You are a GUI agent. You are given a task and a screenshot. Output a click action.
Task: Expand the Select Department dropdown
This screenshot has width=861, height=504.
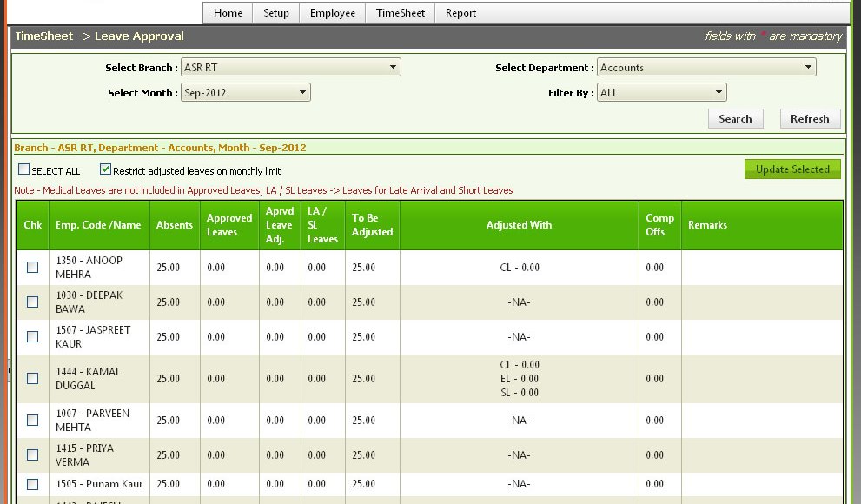pos(706,68)
